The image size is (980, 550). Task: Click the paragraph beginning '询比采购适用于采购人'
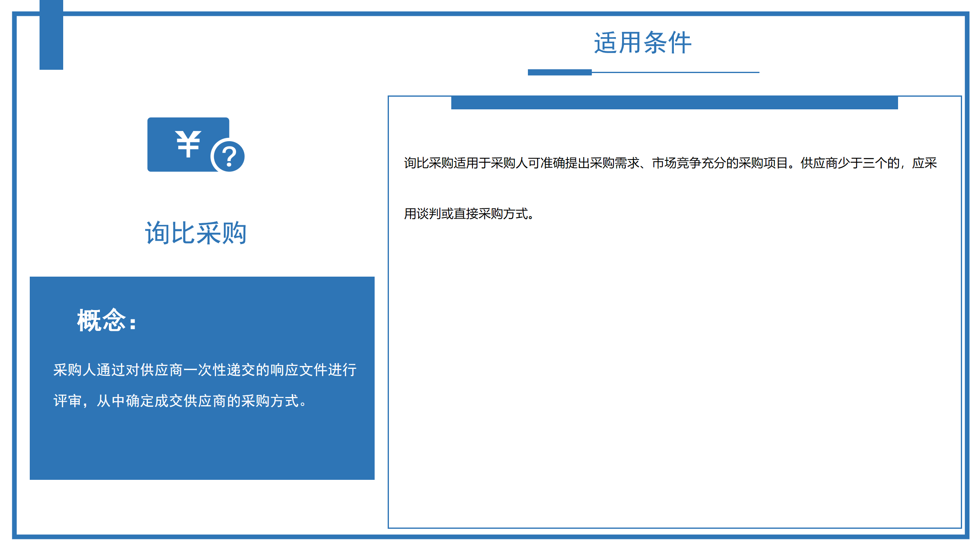670,188
